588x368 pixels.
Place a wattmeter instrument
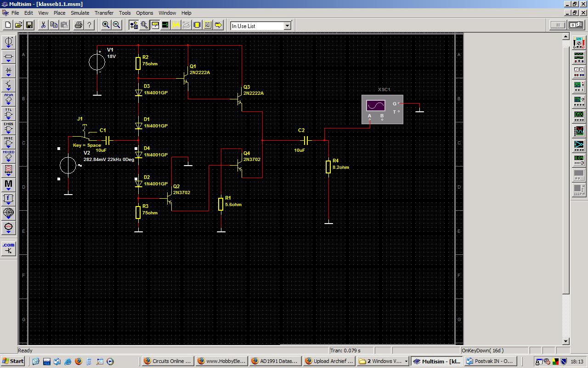pyautogui.click(x=579, y=72)
